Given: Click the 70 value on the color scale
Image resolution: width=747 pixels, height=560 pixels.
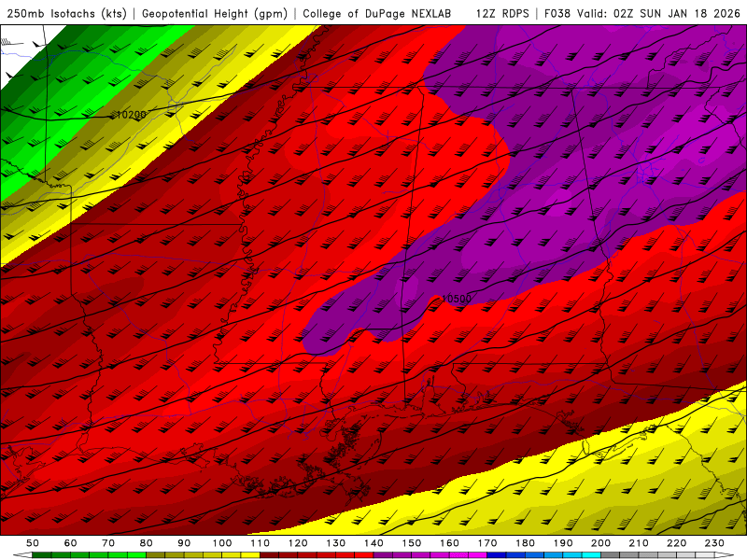Looking at the screenshot, I should coord(108,543).
